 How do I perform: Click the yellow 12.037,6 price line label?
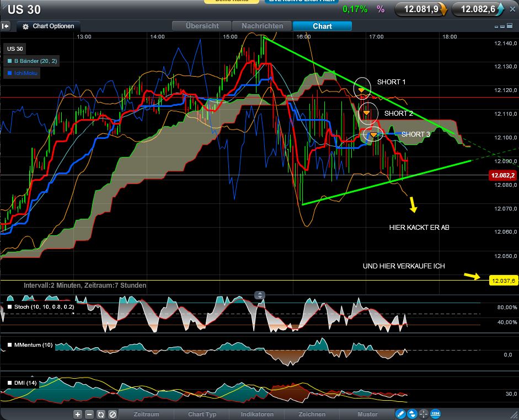click(503, 281)
